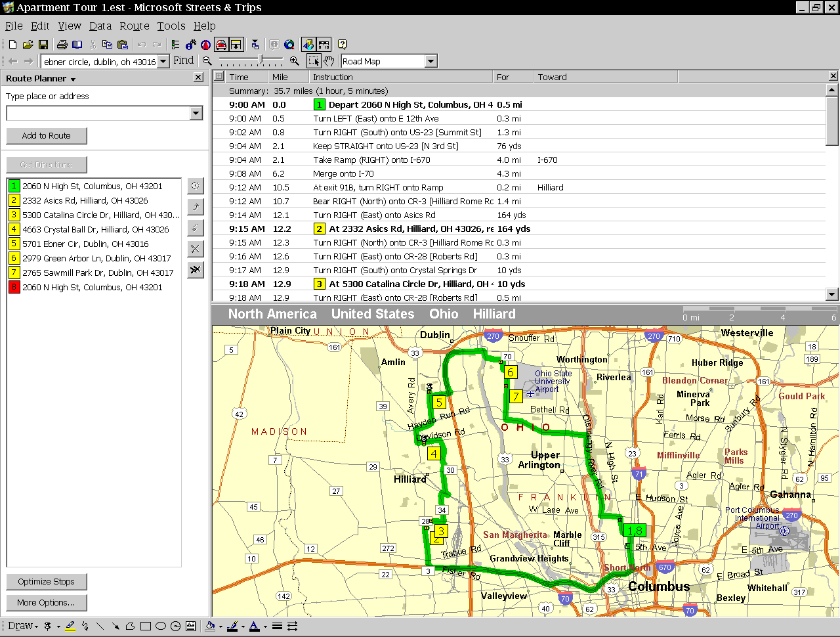Zoom out with the minus magnifier
The height and width of the screenshot is (637, 840).
[x=207, y=61]
